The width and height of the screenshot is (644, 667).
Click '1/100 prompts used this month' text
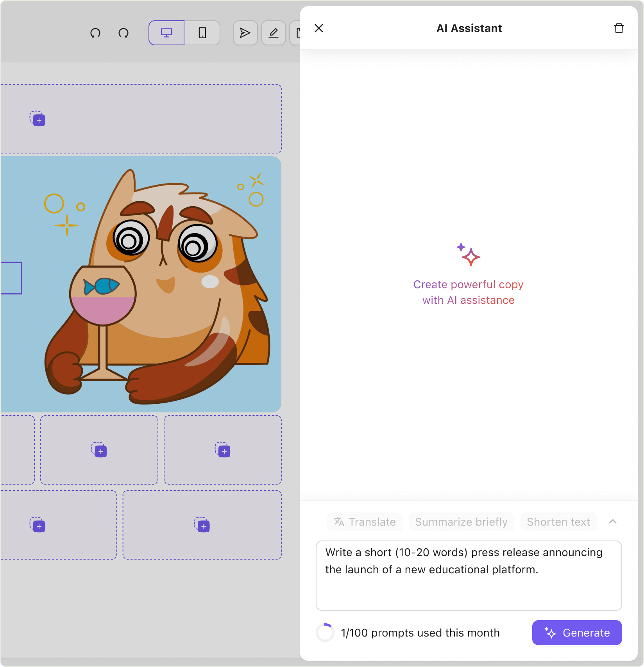click(420, 633)
